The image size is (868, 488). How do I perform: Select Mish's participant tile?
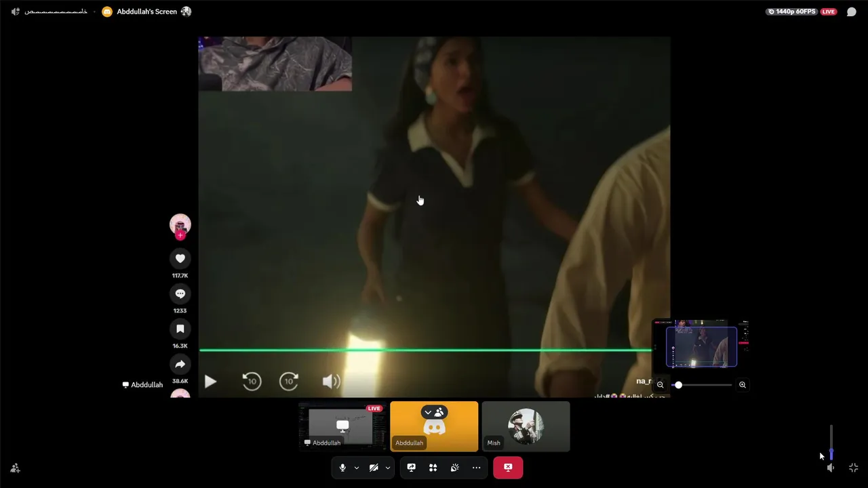coord(526,426)
